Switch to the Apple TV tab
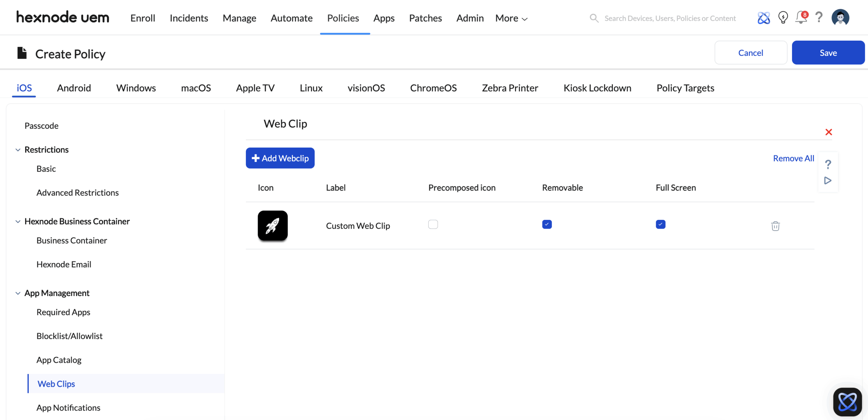This screenshot has height=420, width=868. pyautogui.click(x=255, y=88)
